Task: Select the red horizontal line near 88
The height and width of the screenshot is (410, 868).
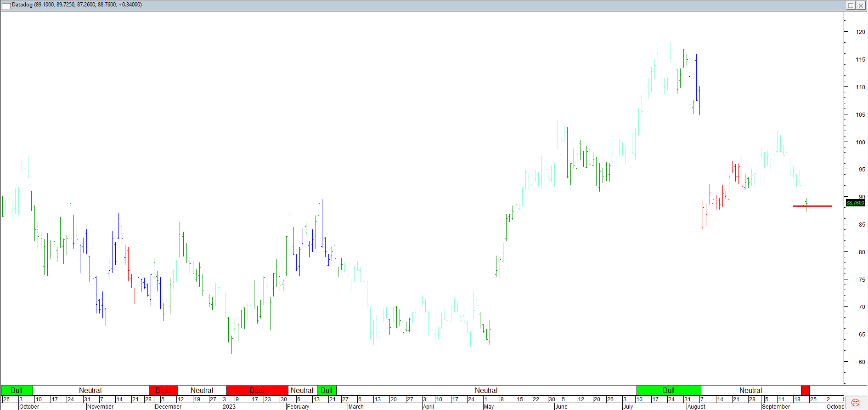Action: [x=812, y=206]
